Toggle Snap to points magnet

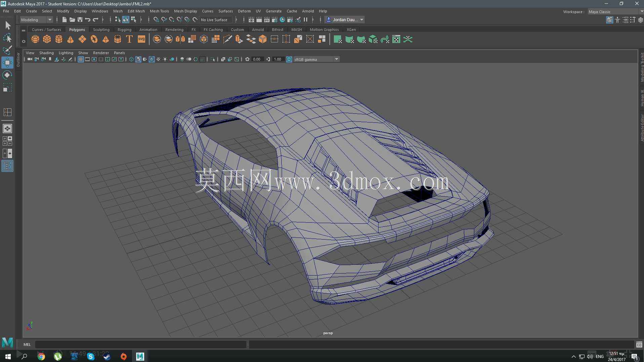coord(171,20)
